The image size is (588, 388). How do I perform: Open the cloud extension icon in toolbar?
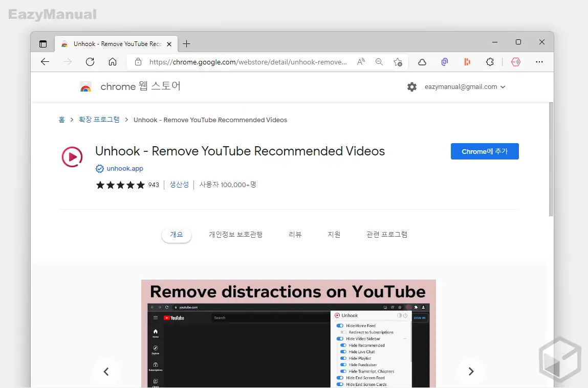coord(422,62)
